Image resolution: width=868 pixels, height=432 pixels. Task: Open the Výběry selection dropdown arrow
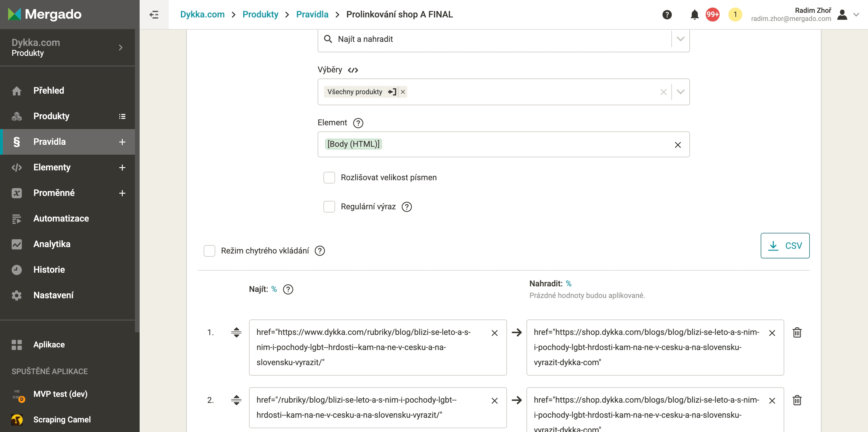coord(680,92)
